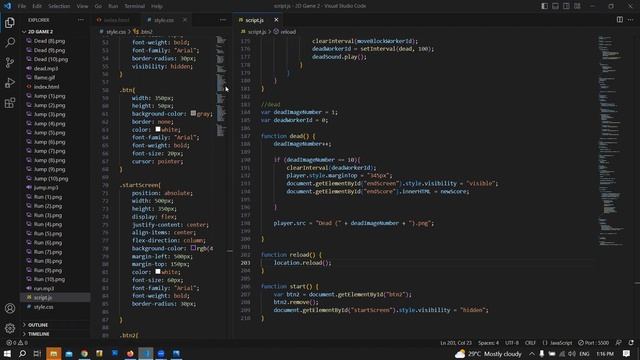Screen dimensions: 640x360
Task: Open the Run and Debug view
Action: pyautogui.click(x=10, y=82)
